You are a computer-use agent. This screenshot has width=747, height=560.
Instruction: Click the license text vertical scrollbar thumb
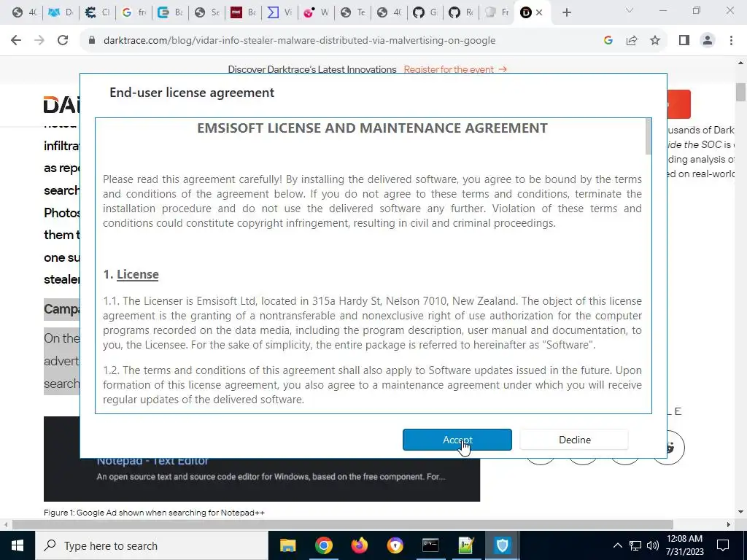coord(648,136)
